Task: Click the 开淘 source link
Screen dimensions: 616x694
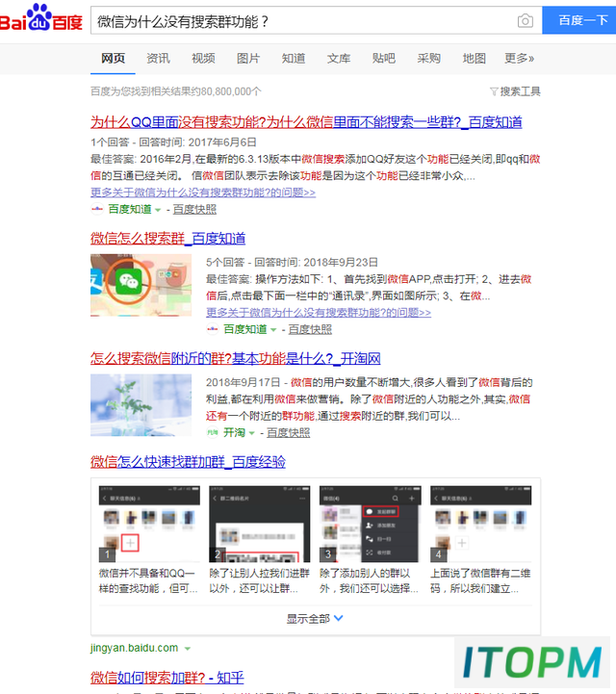Action: [234, 432]
